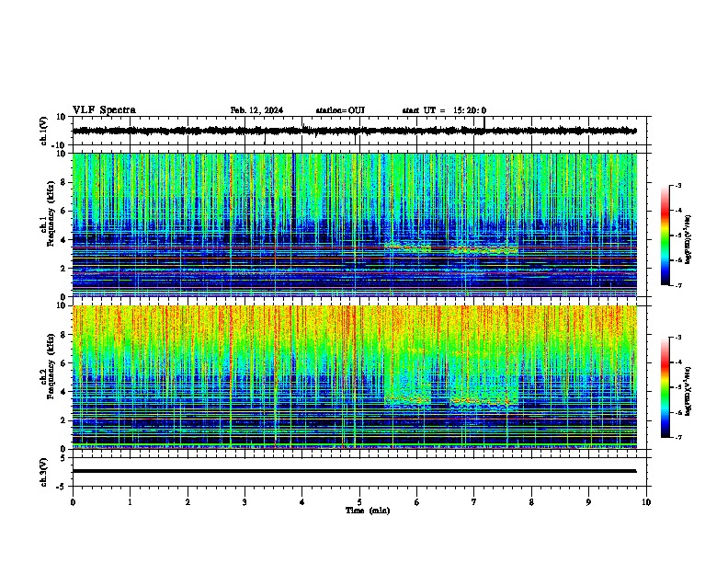Click the "-3" tick on ch.1 color bar
Screen dimensions: 728x563
tap(677, 186)
